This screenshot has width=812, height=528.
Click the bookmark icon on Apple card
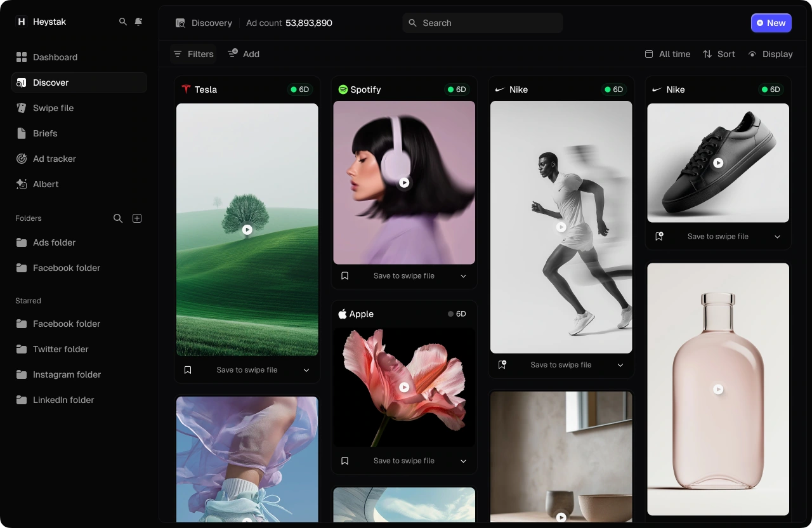tap(345, 461)
